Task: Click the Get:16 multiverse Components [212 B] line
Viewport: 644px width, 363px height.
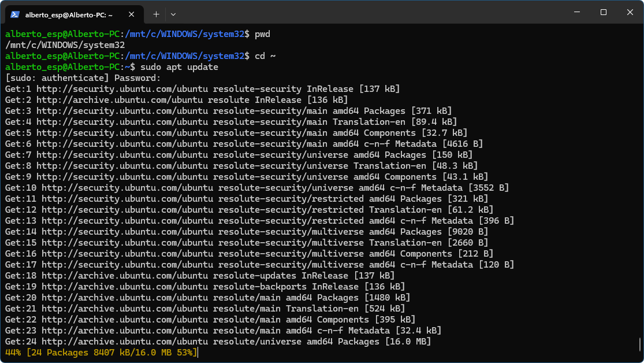Action: (x=250, y=254)
